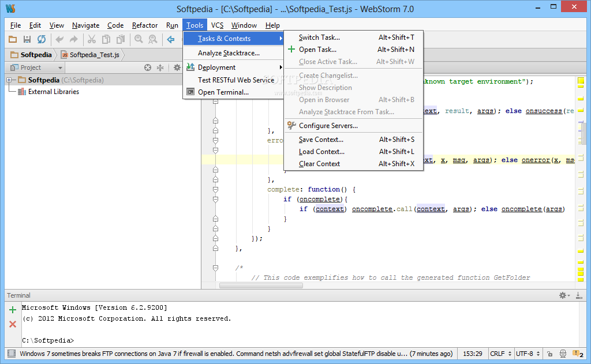The width and height of the screenshot is (591, 364).
Task: Open UTF-8 encoding dropdown
Action: click(x=528, y=354)
